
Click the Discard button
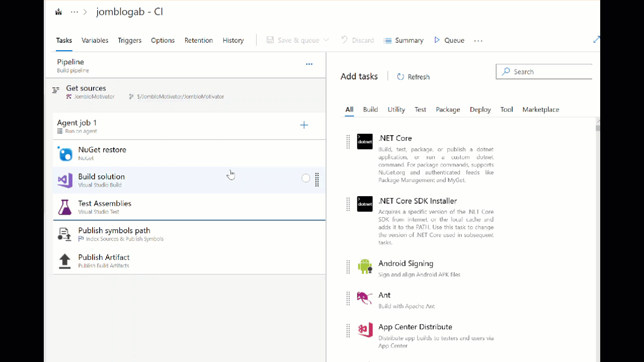[357, 40]
